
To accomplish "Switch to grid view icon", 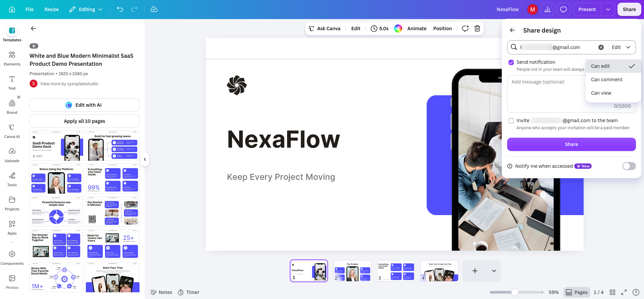I will (612, 292).
